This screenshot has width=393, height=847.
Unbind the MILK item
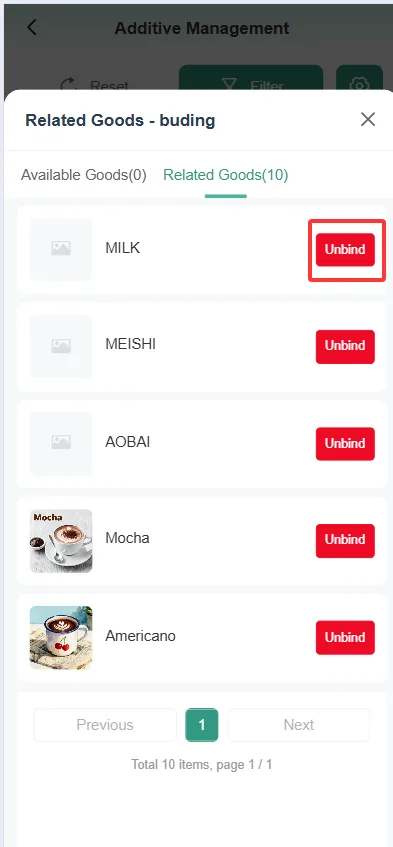tap(345, 250)
